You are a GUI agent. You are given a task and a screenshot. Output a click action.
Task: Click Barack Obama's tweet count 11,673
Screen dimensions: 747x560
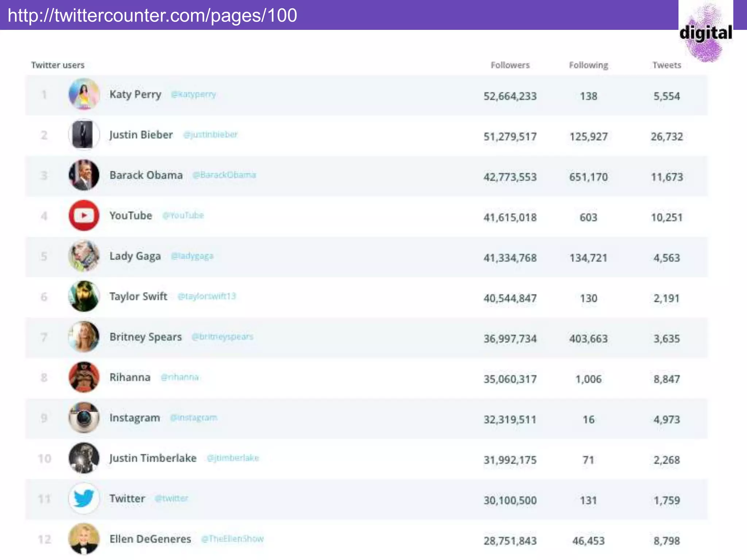point(667,177)
